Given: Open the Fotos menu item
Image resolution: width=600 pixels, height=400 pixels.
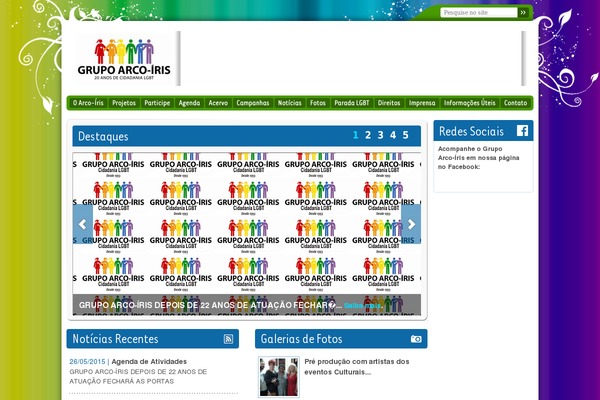Looking at the screenshot, I should [318, 103].
